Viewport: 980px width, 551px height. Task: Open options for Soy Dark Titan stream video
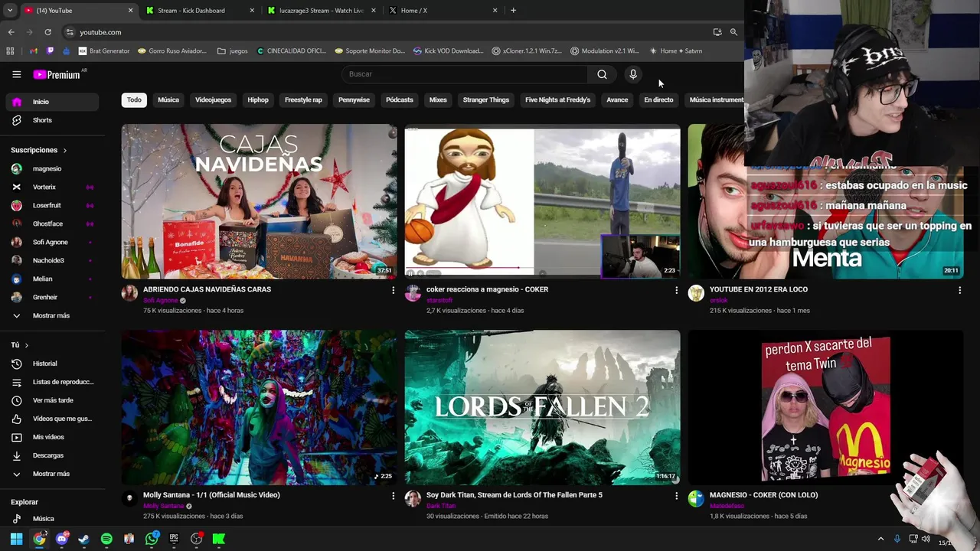[x=676, y=496]
